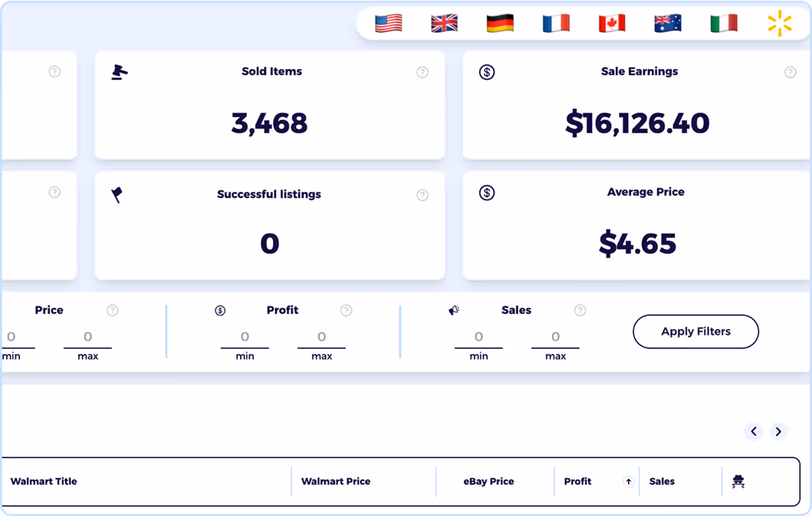
Task: Select the Walmart spark icon
Action: pos(780,24)
